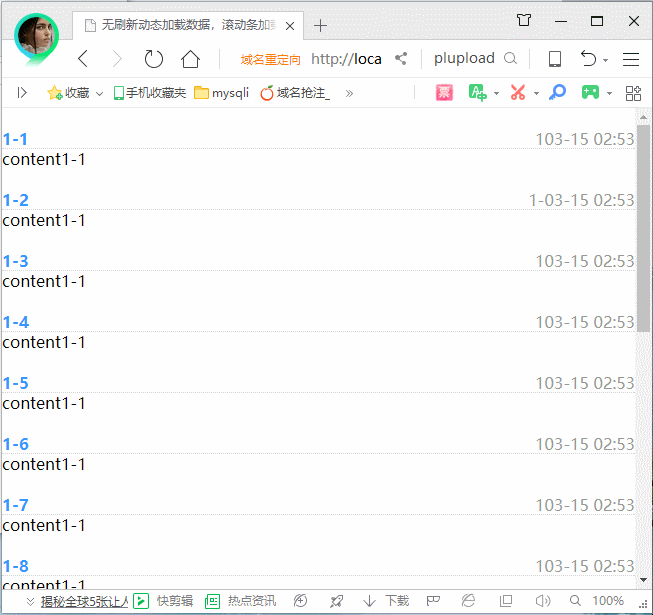Open the skin shirt icon
The width and height of the screenshot is (653, 615).
(x=524, y=20)
